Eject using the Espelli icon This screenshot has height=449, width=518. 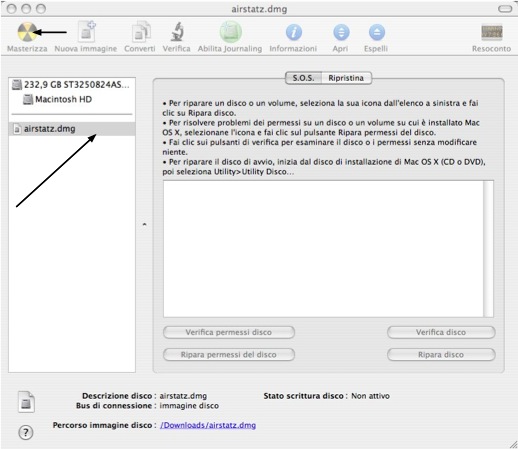tap(377, 32)
